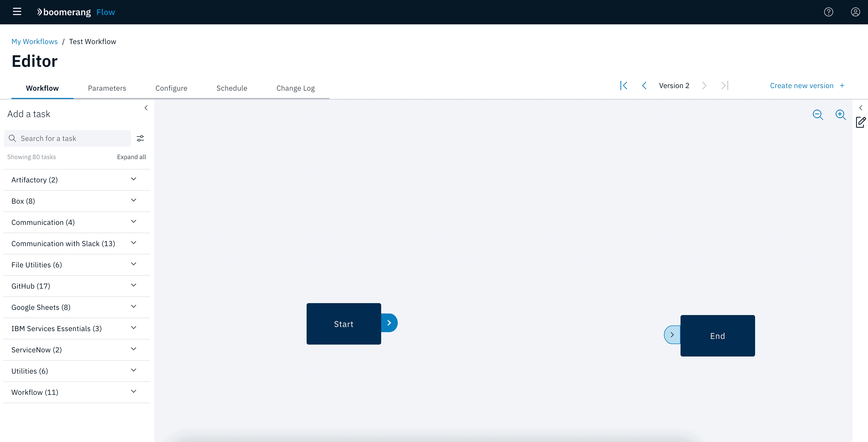Open the help question mark icon
This screenshot has width=868, height=442.
click(829, 12)
